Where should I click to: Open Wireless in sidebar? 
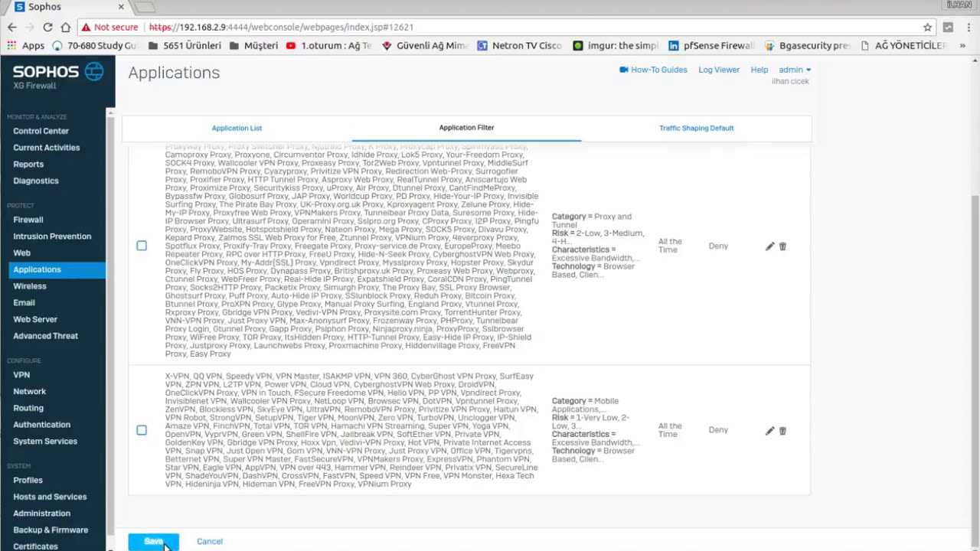pyautogui.click(x=30, y=286)
